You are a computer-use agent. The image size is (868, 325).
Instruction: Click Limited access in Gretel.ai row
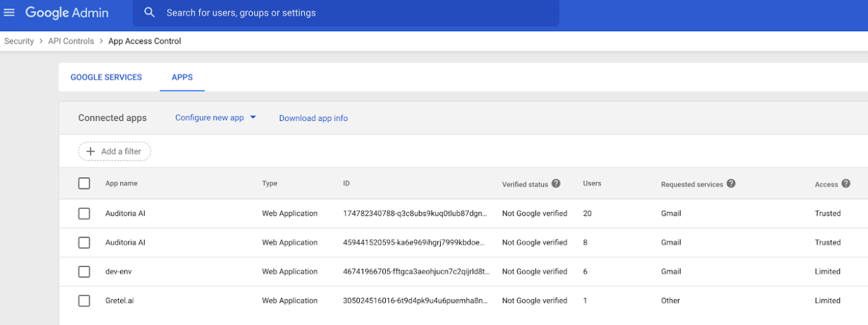click(828, 301)
